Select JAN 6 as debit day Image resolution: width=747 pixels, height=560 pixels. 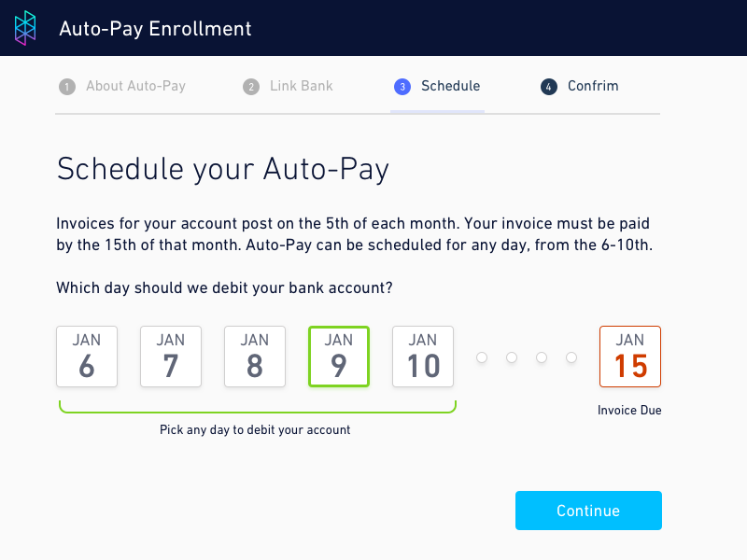(x=87, y=357)
